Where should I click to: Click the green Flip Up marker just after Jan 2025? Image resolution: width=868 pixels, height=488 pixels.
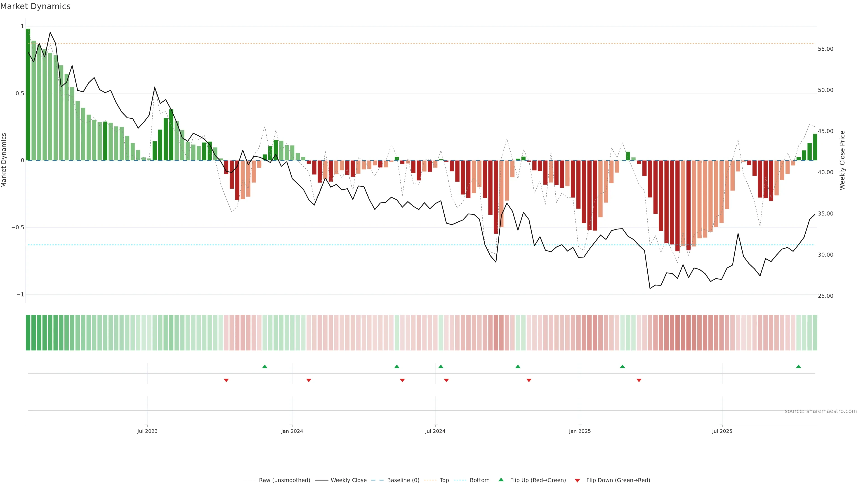pyautogui.click(x=622, y=366)
